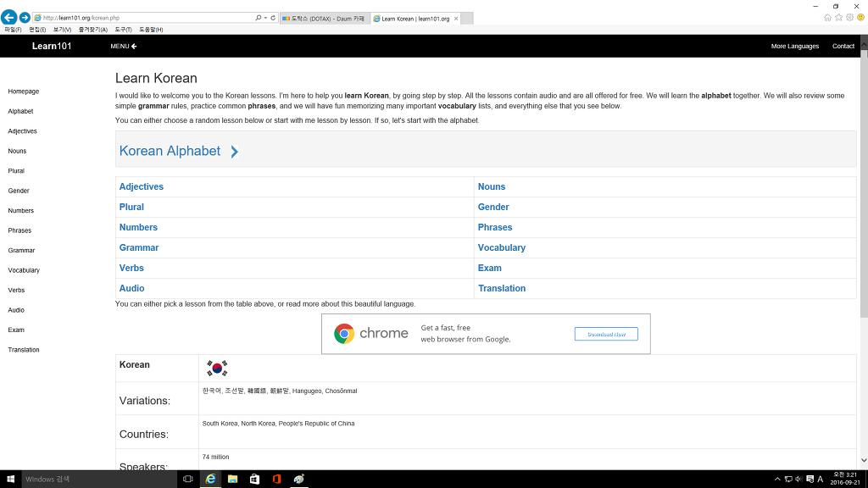868x488 pixels.
Task: Open Grammar in the left sidebar
Action: [21, 251]
